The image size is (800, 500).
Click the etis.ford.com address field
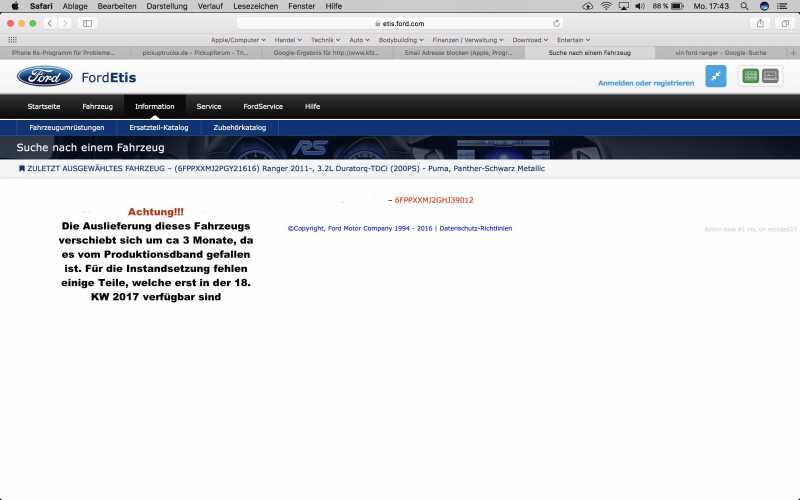tap(399, 23)
